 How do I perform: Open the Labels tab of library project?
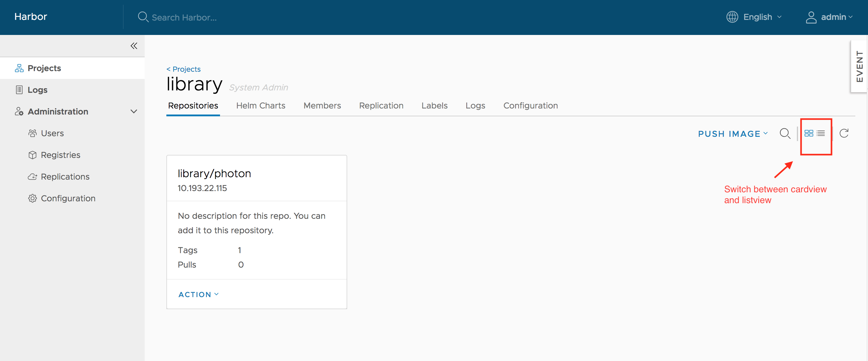(435, 105)
